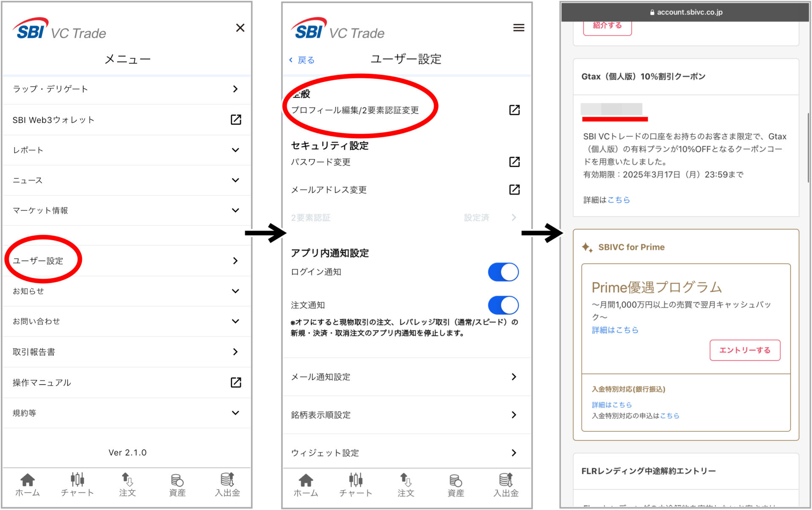812x510 pixels.
Task: Click FLRレンディング中途解約エントリー heading
Action: 648,471
